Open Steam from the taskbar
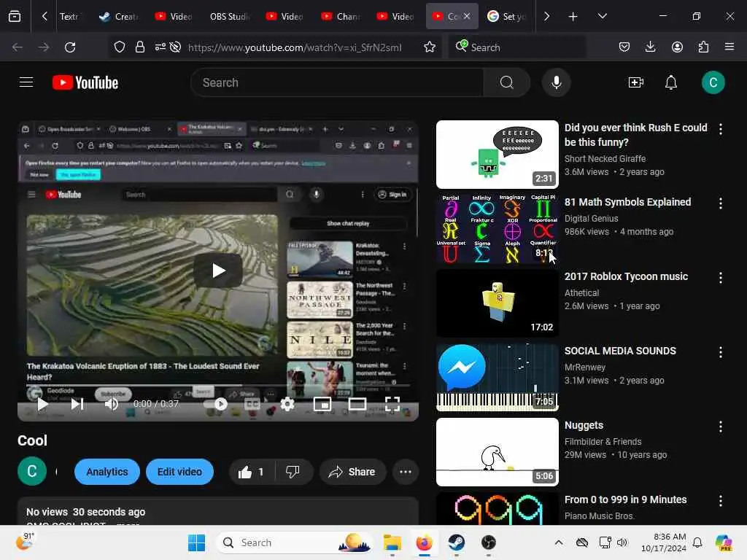 click(x=456, y=542)
